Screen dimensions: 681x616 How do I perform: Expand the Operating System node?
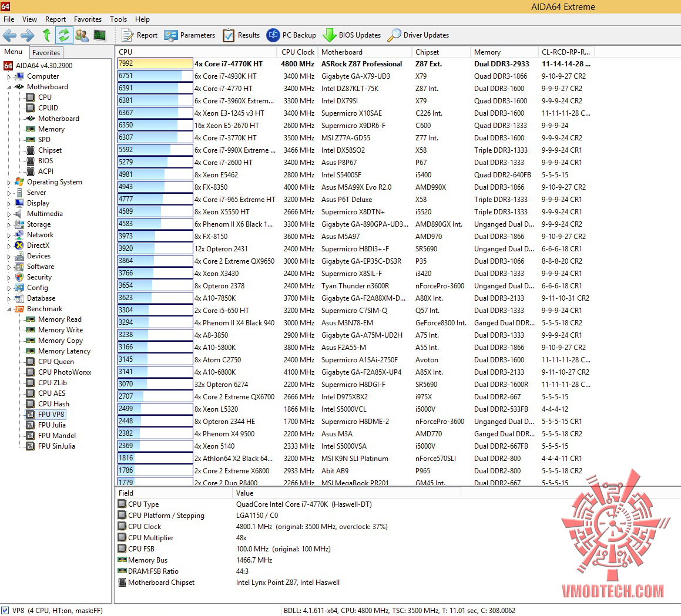click(x=9, y=182)
